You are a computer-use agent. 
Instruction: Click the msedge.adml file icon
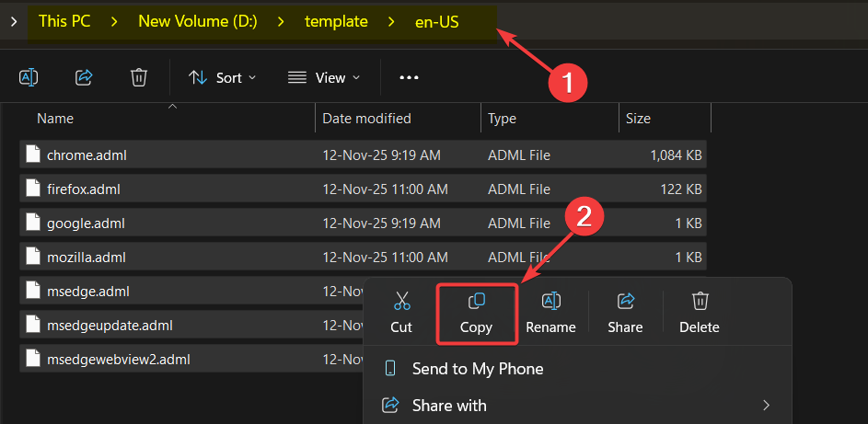33,291
